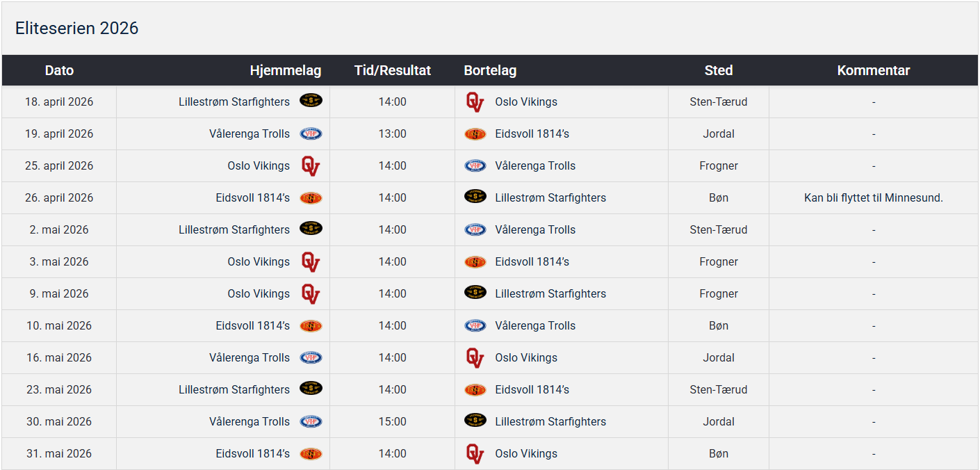Image resolution: width=980 pixels, height=470 pixels.
Task: Click Oslo Vikings logo in 18. april row
Action: (475, 102)
